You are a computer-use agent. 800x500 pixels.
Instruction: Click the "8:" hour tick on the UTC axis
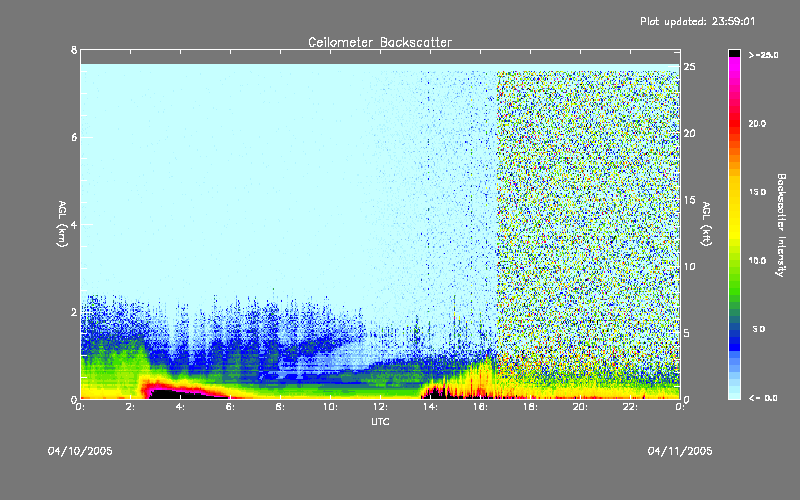281,407
